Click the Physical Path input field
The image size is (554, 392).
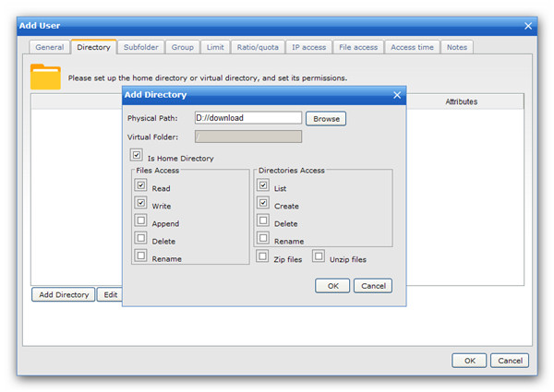pyautogui.click(x=247, y=118)
